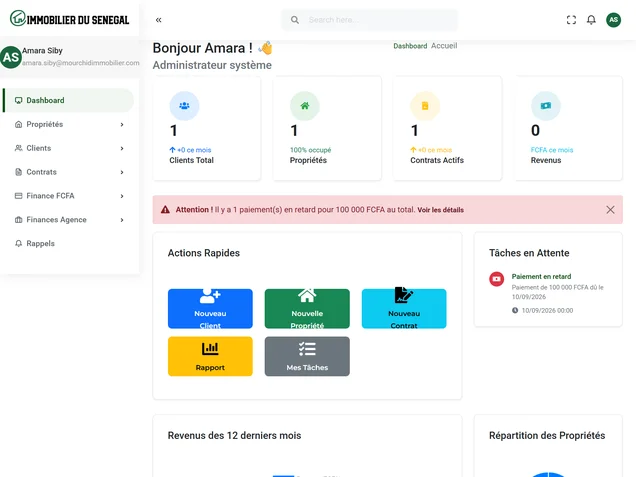Click the Dashboard monitor icon in sidebar
This screenshot has width=636, height=477.
tap(18, 100)
